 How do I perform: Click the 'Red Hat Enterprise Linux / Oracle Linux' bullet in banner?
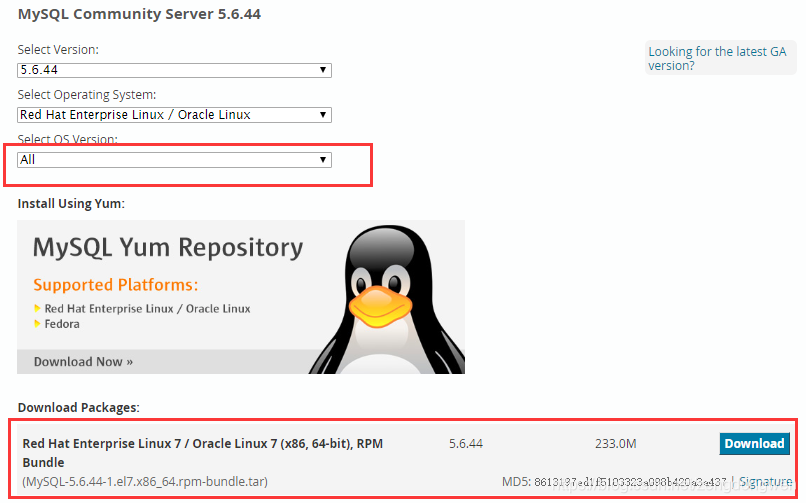point(148,309)
